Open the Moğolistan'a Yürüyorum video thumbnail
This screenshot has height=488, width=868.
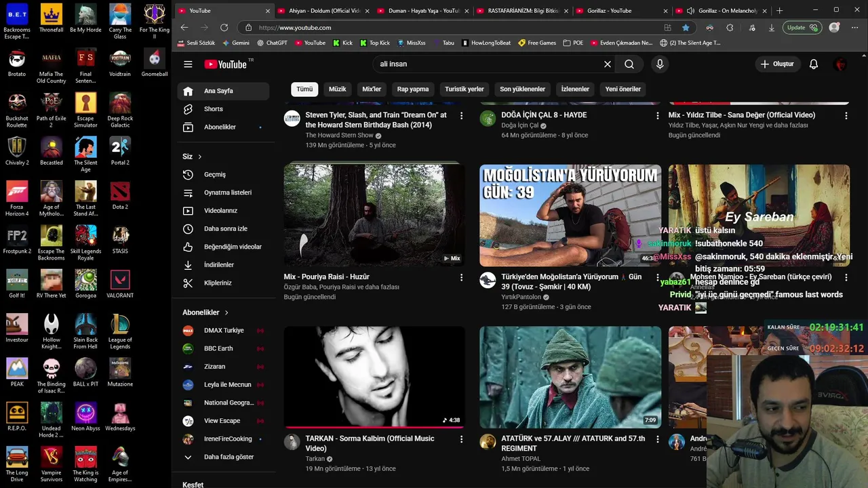tap(570, 216)
